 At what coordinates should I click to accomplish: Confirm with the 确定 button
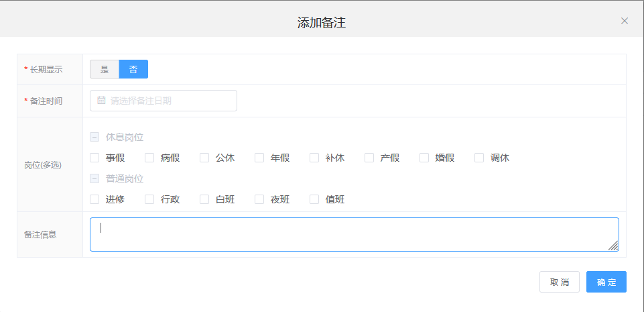coord(606,282)
